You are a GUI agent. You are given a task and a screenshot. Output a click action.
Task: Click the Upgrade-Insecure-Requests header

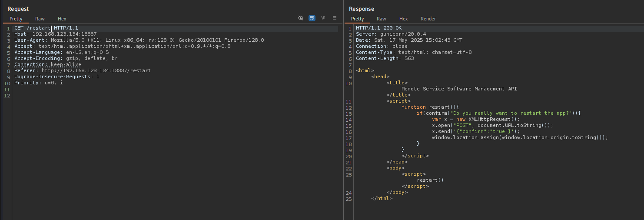click(x=57, y=77)
